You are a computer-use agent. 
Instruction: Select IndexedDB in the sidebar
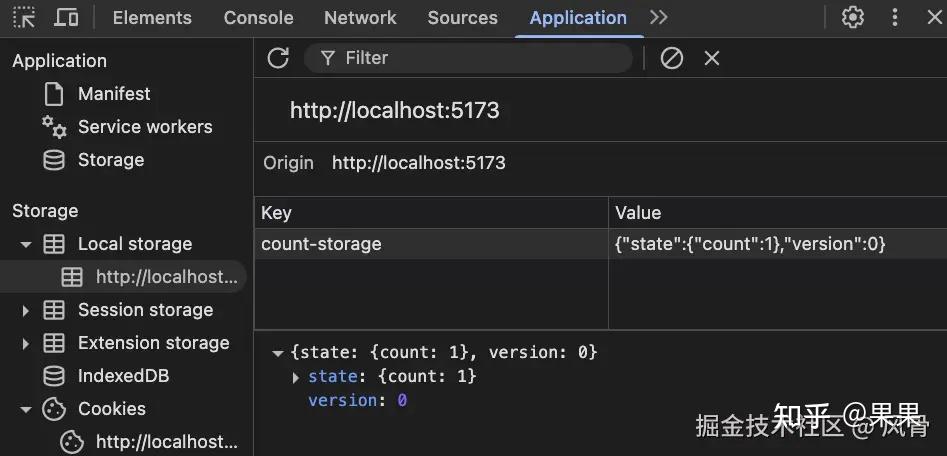123,376
